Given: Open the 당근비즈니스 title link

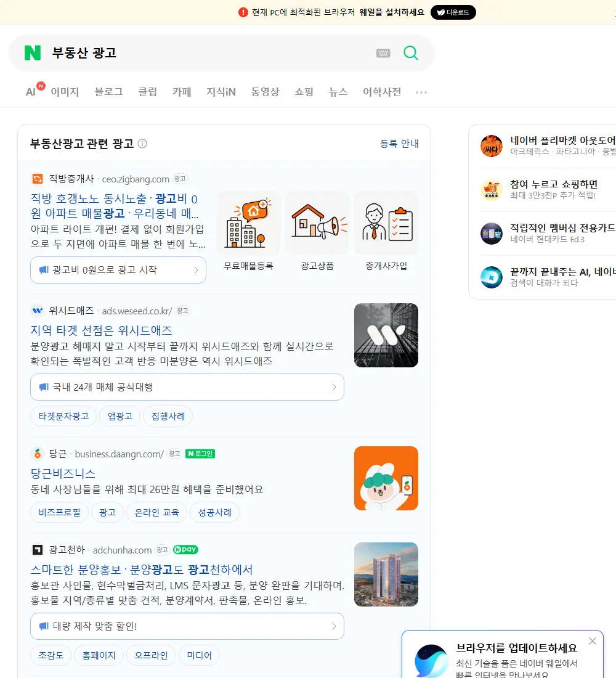Looking at the screenshot, I should [63, 473].
